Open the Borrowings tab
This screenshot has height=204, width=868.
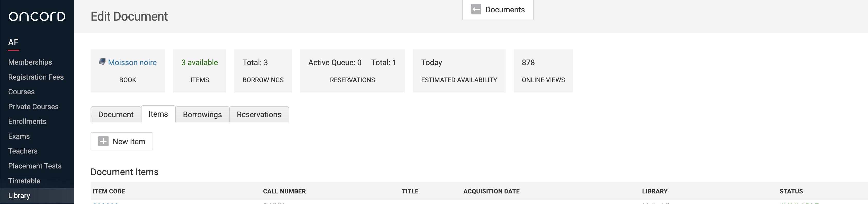(x=202, y=115)
